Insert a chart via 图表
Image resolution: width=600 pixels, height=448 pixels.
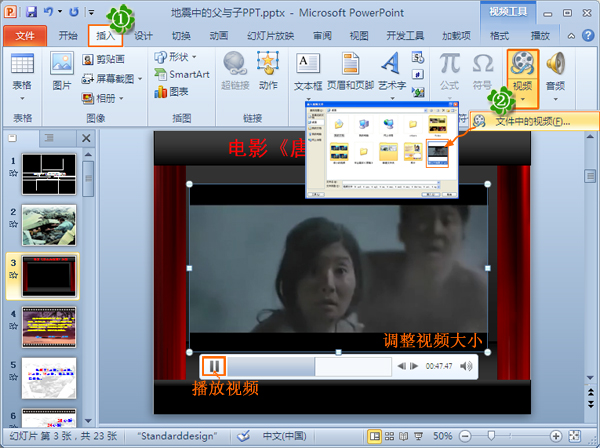click(171, 91)
